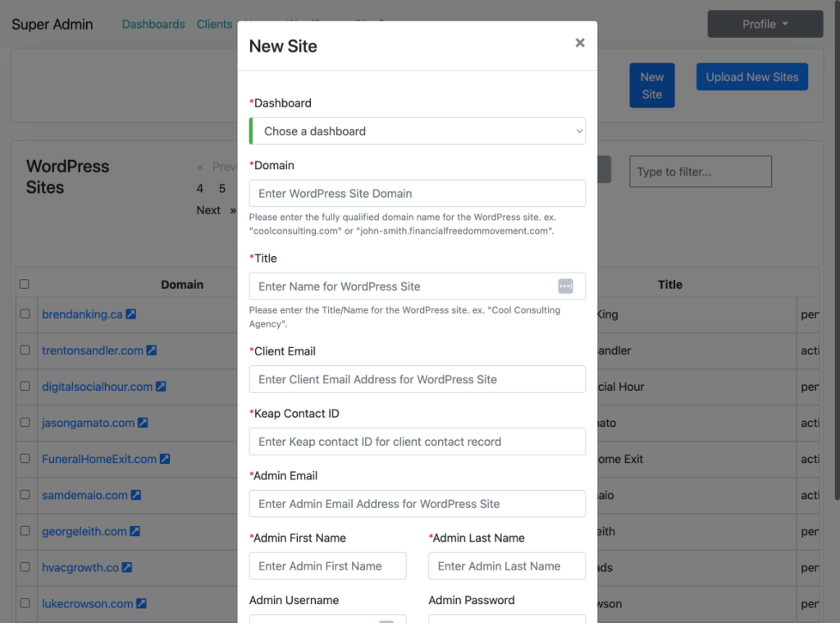Click the page scrollbar thumb
Screen dimensions: 840x623
[x=837, y=250]
